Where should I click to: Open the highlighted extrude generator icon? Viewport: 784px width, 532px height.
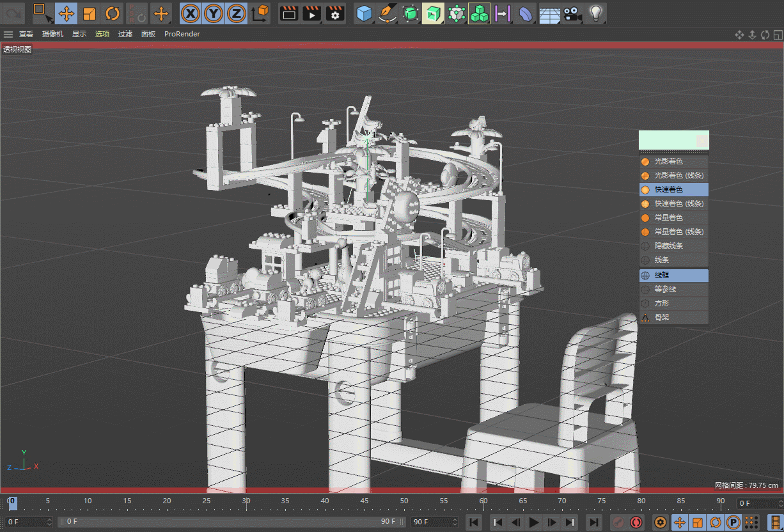434,13
